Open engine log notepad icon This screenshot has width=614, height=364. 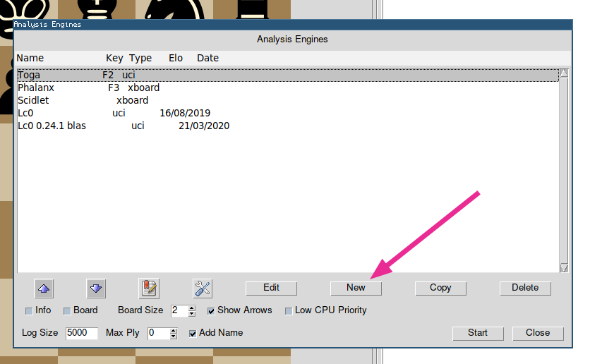pos(149,288)
